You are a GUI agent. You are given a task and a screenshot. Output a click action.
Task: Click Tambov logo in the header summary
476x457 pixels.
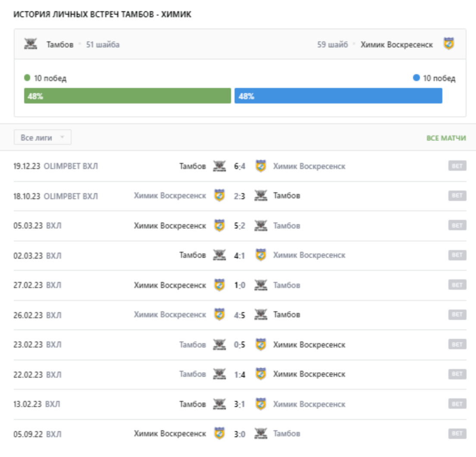pos(31,44)
